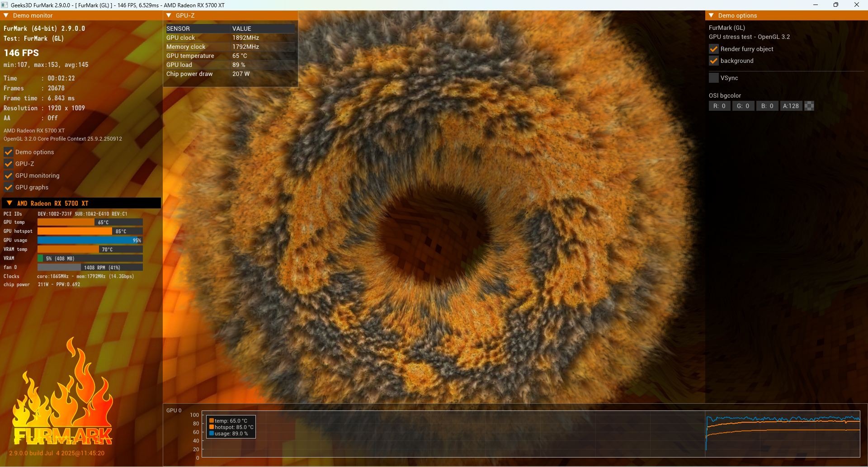Click the usage: 89.0 % legend entry

228,434
